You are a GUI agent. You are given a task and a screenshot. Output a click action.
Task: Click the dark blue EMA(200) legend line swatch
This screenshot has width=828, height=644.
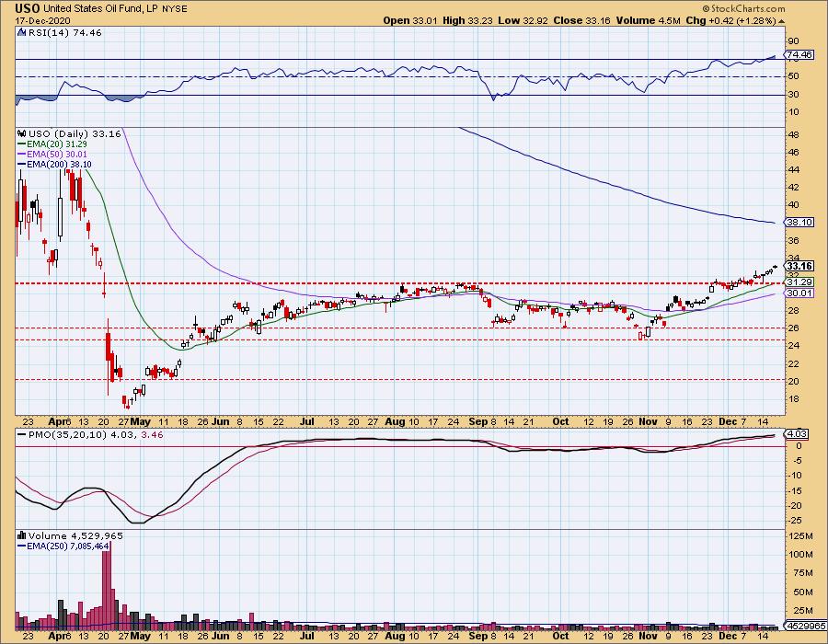22,164
